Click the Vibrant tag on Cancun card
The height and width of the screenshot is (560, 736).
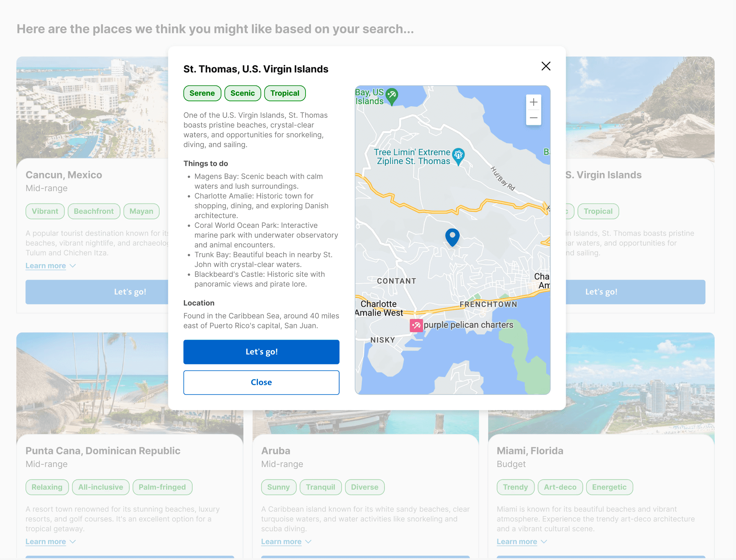(45, 211)
